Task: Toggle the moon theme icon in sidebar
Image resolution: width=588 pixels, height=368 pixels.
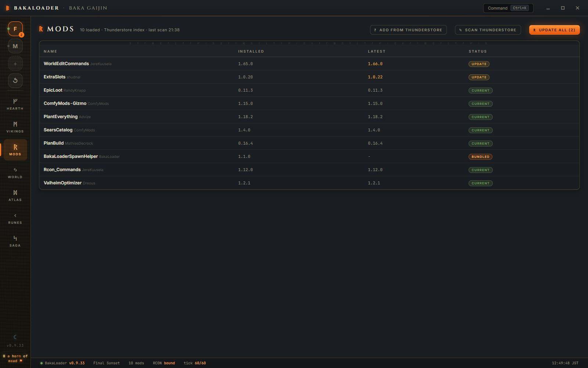Action: point(15,337)
